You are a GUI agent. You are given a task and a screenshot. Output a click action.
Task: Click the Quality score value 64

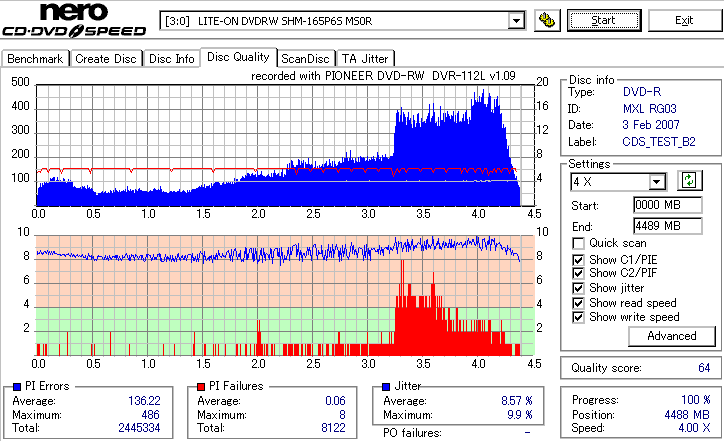704,368
